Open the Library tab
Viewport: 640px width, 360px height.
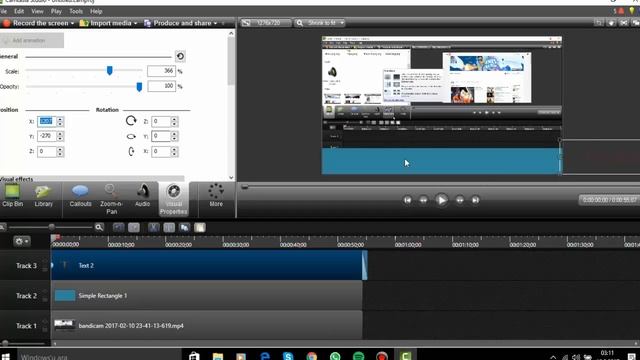point(43,196)
